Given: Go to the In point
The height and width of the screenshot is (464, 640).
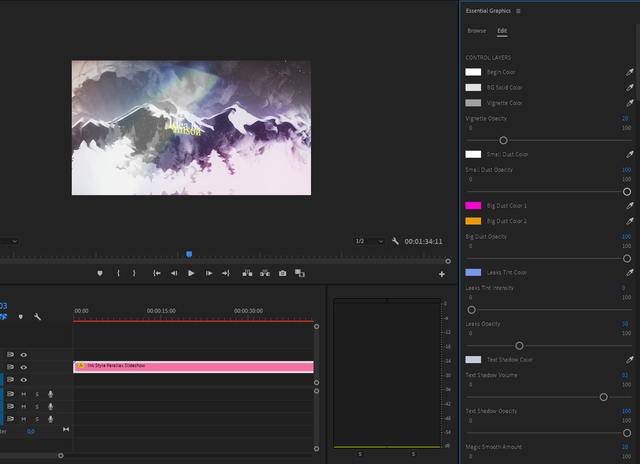Looking at the screenshot, I should pyautogui.click(x=157, y=273).
